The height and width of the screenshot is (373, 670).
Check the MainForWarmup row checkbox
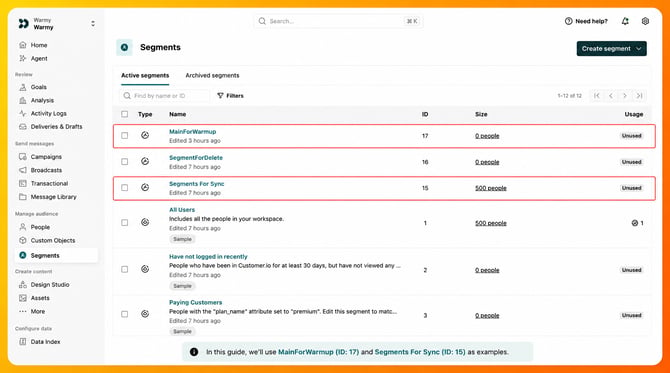pyautogui.click(x=124, y=135)
